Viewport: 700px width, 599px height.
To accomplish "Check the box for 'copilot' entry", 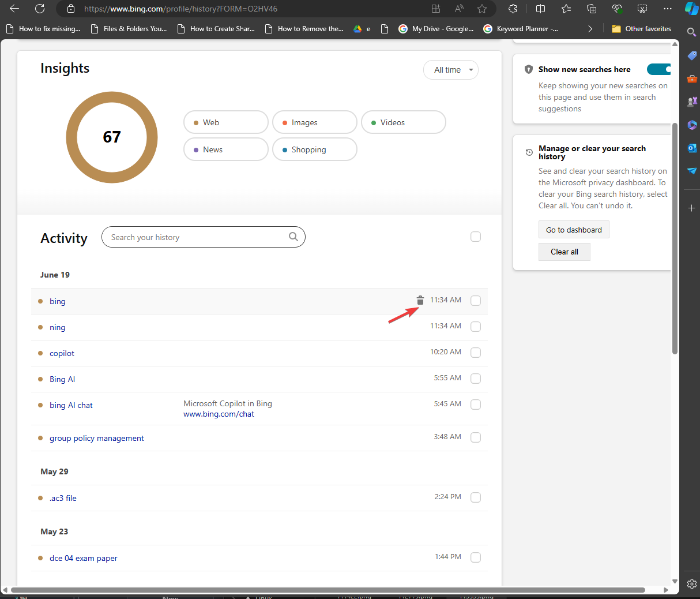I will tap(476, 353).
